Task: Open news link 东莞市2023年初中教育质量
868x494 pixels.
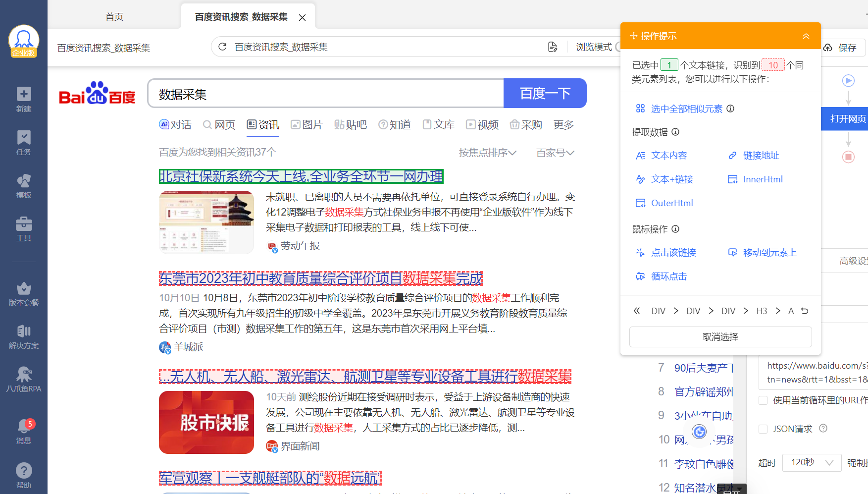Action: tap(321, 278)
